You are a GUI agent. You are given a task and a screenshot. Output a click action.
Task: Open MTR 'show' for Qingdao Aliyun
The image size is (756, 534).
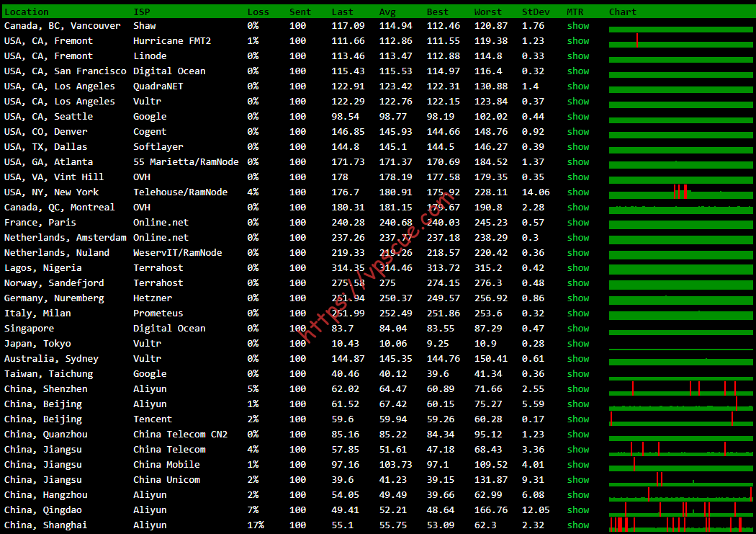(x=578, y=510)
